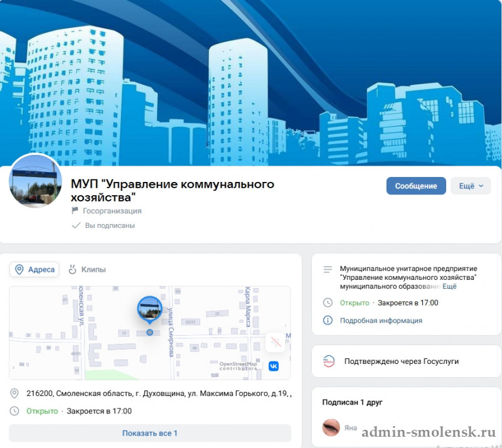Click the Госуслуги verification icon
Viewport: 502px width, 448px height.
pos(329,361)
